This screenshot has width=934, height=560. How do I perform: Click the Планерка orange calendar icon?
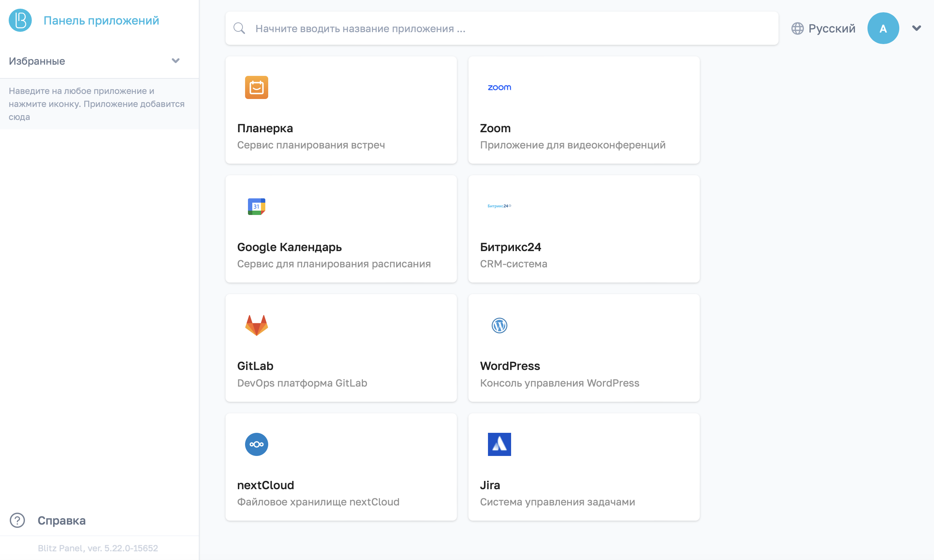point(256,87)
